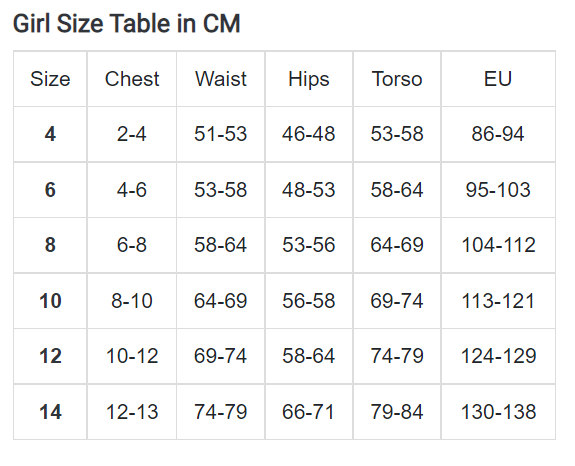Select the Chest column header
This screenshot has height=466, width=575.
pyautogui.click(x=132, y=79)
